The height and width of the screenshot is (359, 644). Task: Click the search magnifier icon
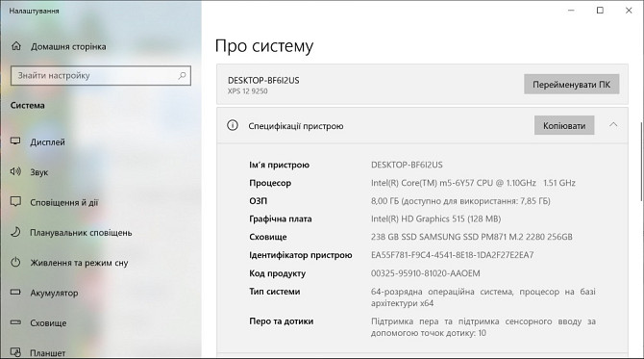pyautogui.click(x=182, y=76)
